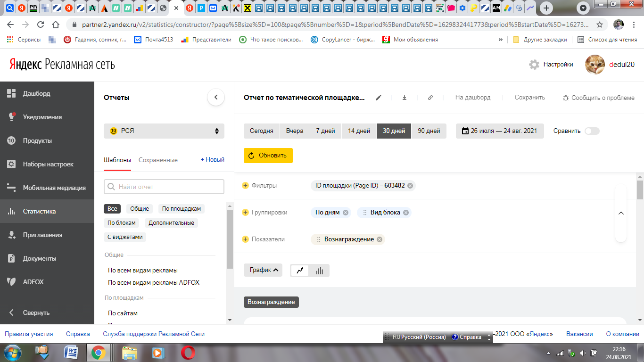Open Документы in the sidebar
The image size is (644, 362).
(47, 258)
